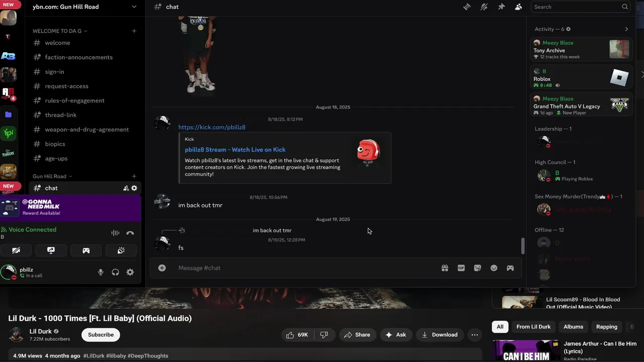Image resolution: width=644 pixels, height=362 pixels.
Task: Open Activity settings gear
Action: click(569, 29)
